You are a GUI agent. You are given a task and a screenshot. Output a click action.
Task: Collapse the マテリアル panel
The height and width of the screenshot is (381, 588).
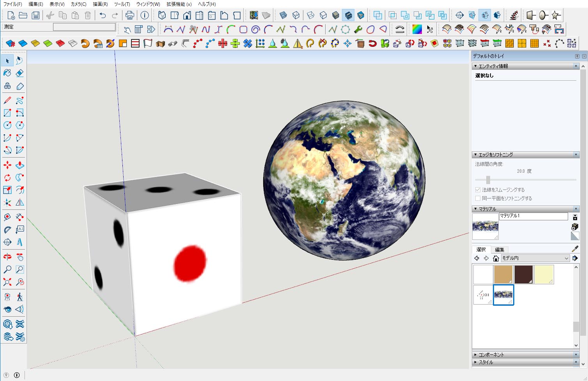[x=475, y=209]
